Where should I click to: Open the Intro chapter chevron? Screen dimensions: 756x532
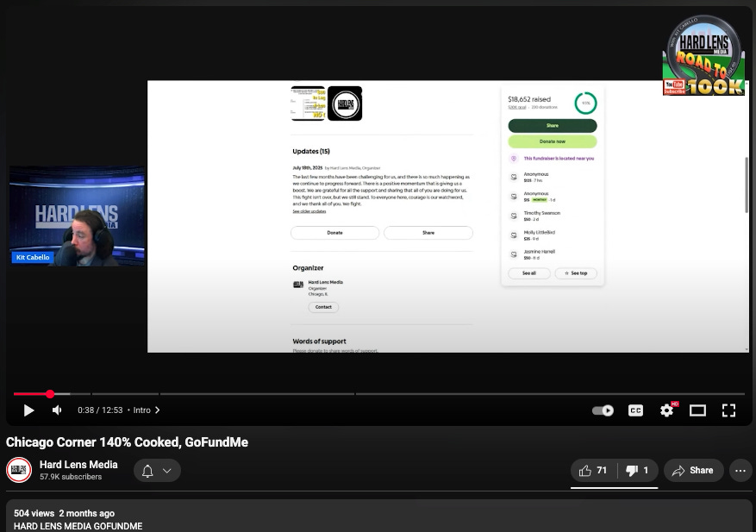point(157,410)
